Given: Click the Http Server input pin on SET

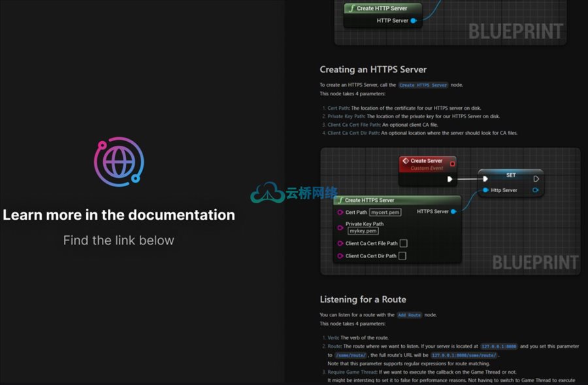Looking at the screenshot, I should tap(485, 190).
